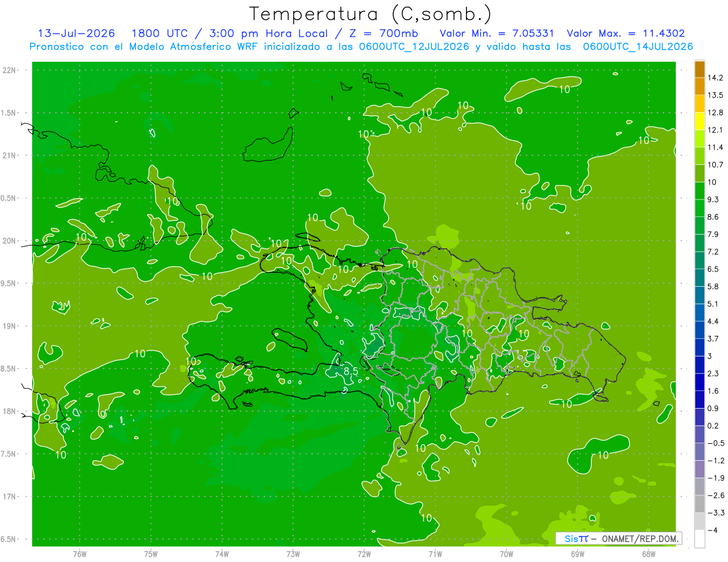Click colorbar value "-0.5"
This screenshot has height=562, width=728.
716,443
